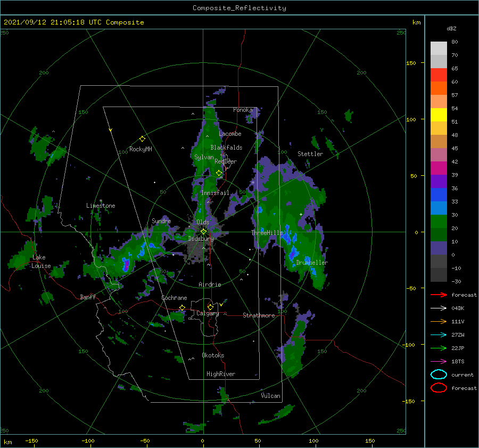Click the Ponoka city label
This screenshot has width=479, height=448.
pyautogui.click(x=243, y=110)
